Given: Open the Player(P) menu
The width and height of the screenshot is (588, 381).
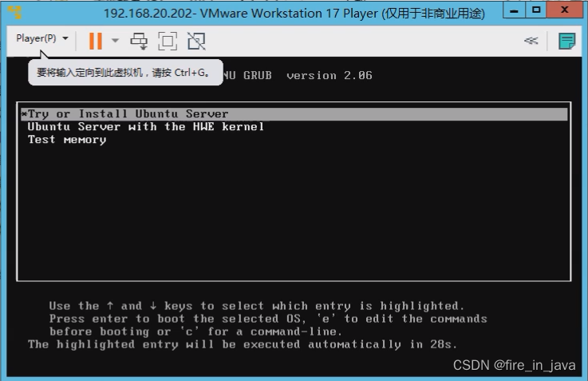Looking at the screenshot, I should pos(42,38).
